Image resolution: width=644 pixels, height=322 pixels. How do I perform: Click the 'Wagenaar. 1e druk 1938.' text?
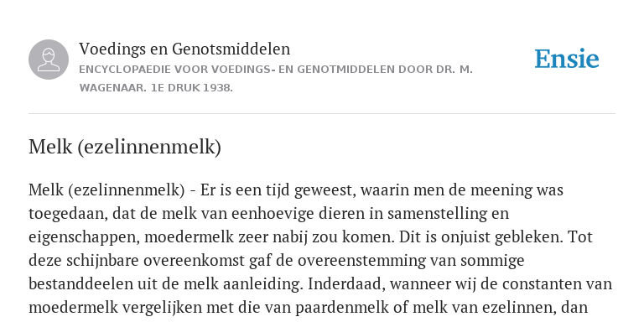(156, 88)
